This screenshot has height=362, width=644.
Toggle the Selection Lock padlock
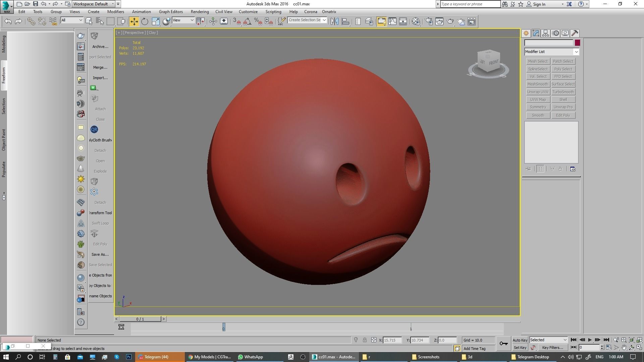[365, 340]
